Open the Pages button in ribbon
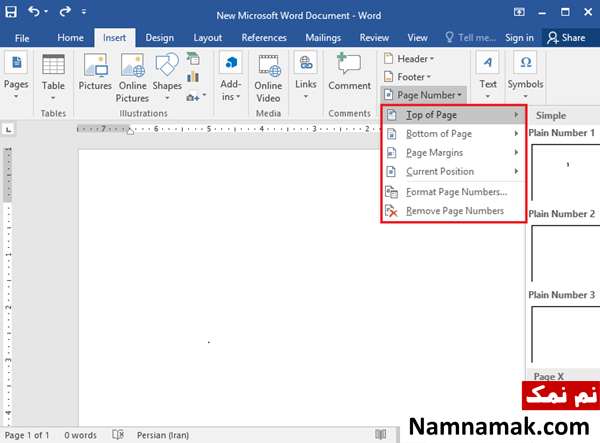This screenshot has height=443, width=600. 16,75
